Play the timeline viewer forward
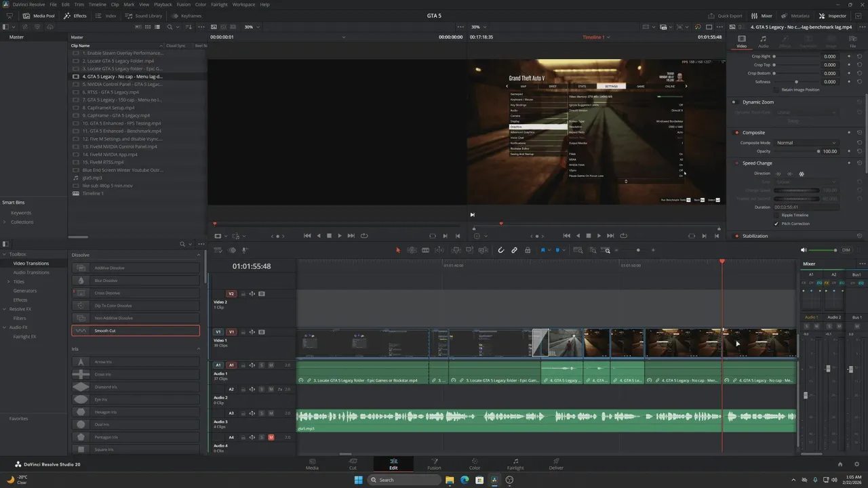The height and width of the screenshot is (488, 868). (599, 236)
